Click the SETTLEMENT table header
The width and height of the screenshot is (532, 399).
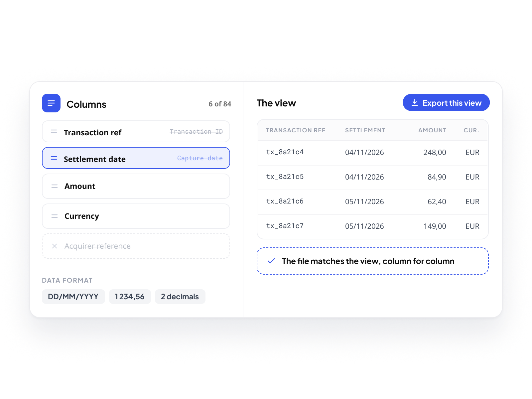click(x=365, y=130)
